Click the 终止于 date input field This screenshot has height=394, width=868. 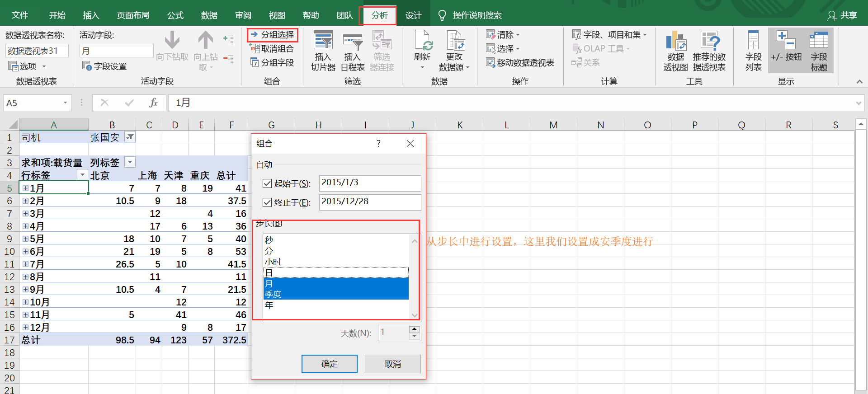pos(370,202)
